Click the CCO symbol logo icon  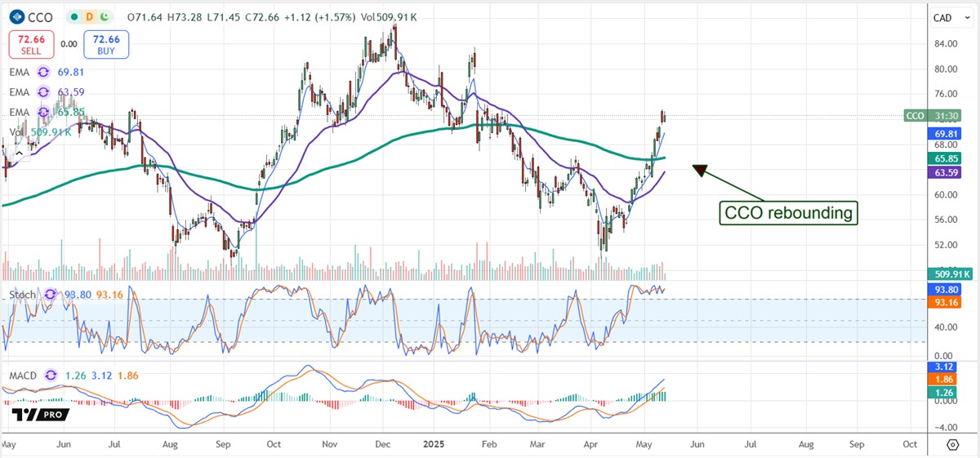(x=14, y=16)
